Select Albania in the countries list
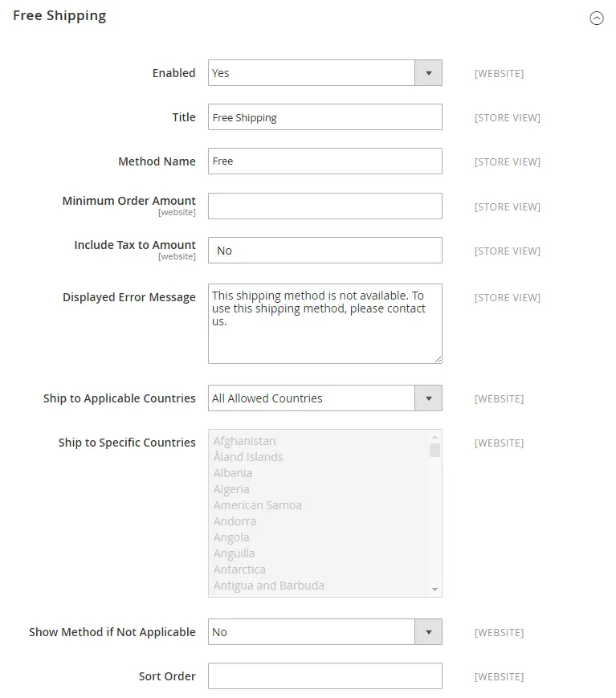Viewport: 616px width, 698px height. point(232,472)
